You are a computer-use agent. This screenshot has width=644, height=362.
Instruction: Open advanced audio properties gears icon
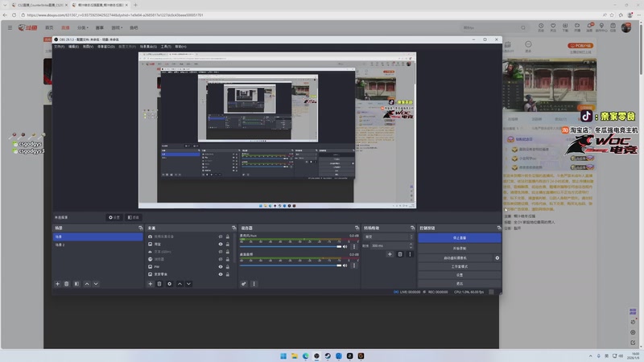coord(244,284)
